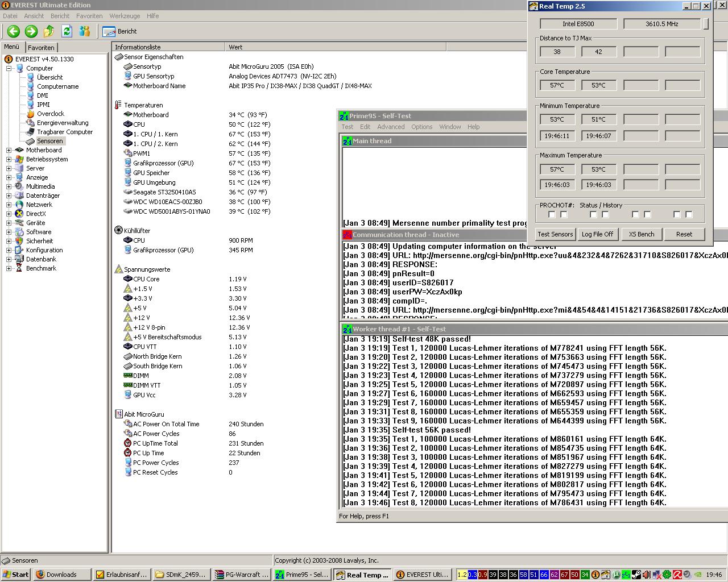The image size is (728, 582).
Task: Click the Benchmark entry in the tree
Action: 41,268
